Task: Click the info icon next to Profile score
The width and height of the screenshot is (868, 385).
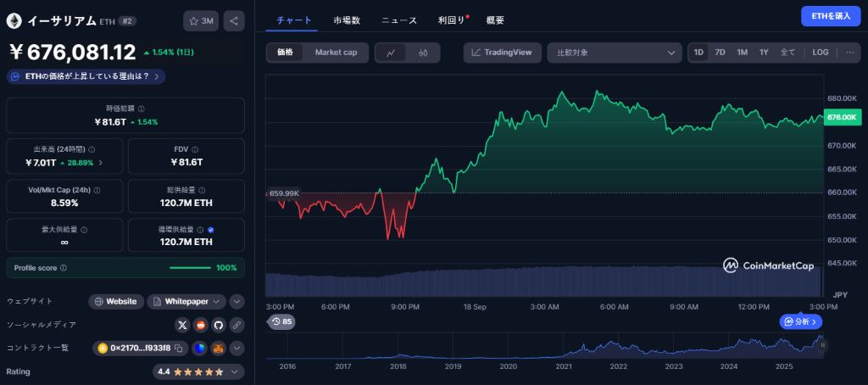Action: 63,268
